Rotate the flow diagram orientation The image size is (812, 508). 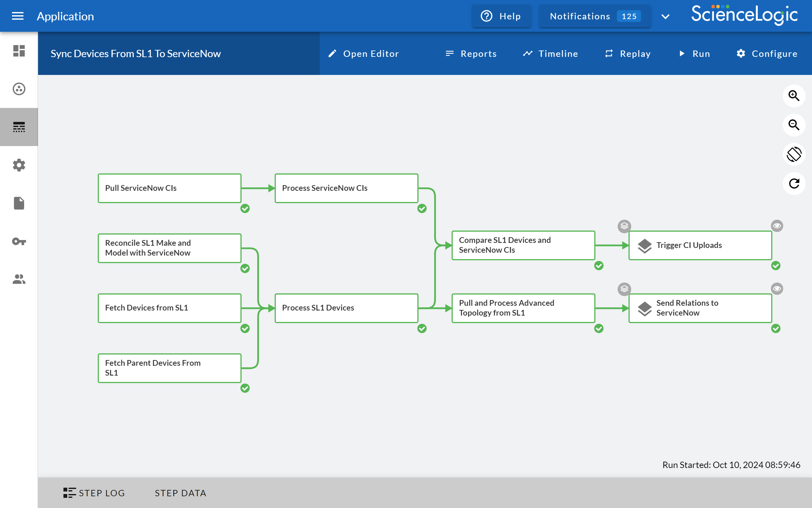point(794,154)
